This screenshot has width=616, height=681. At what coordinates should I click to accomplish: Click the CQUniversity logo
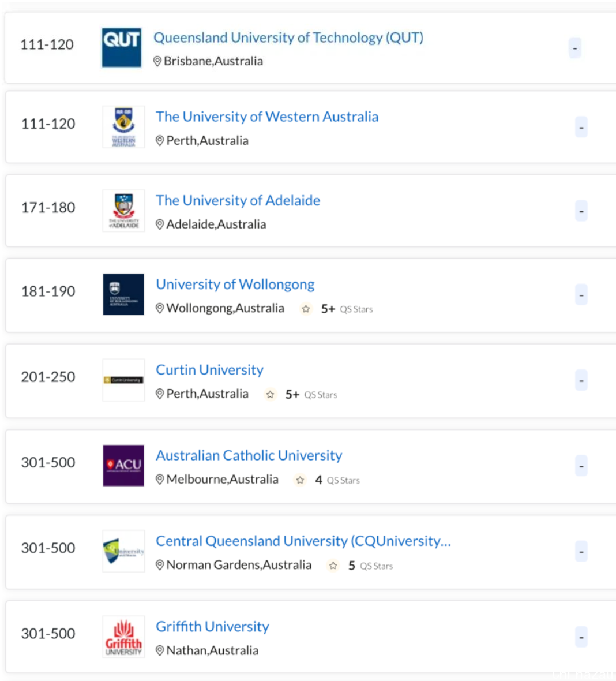[x=124, y=551]
